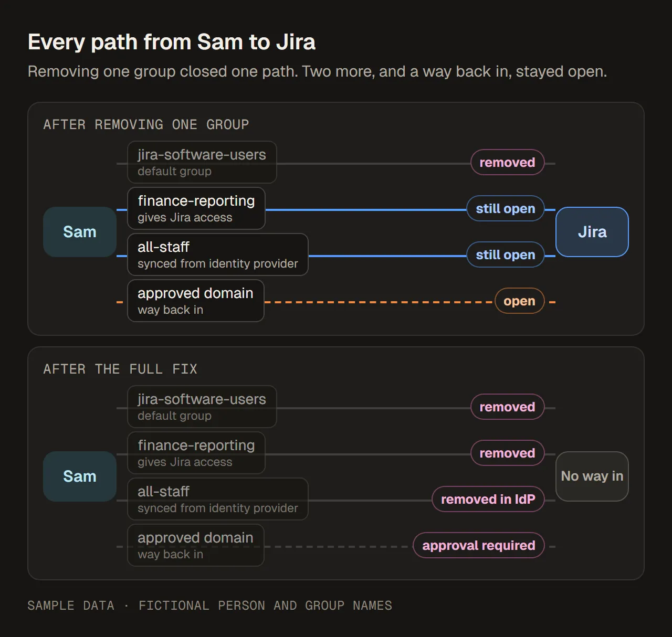672x637 pixels.
Task: Click the orange 'open' pill
Action: pos(520,301)
